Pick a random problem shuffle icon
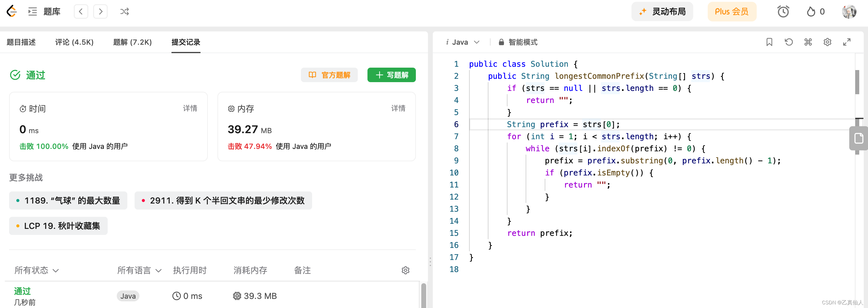 point(124,12)
